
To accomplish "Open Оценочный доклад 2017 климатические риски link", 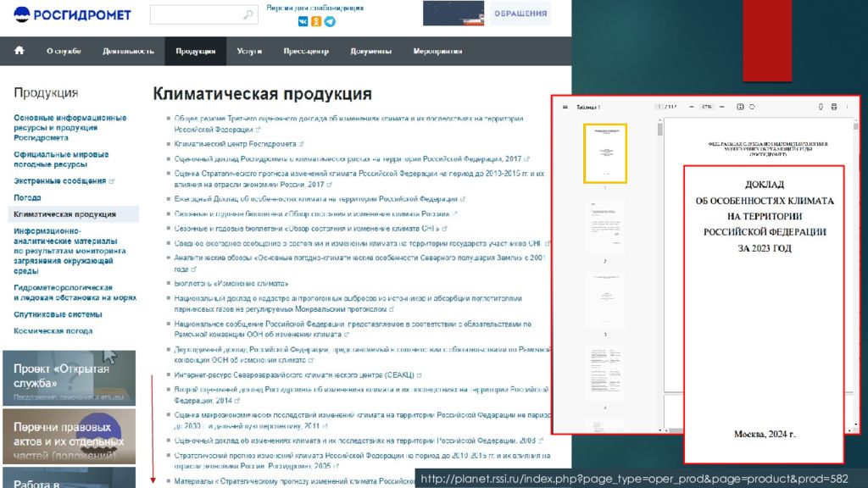I will (348, 158).
